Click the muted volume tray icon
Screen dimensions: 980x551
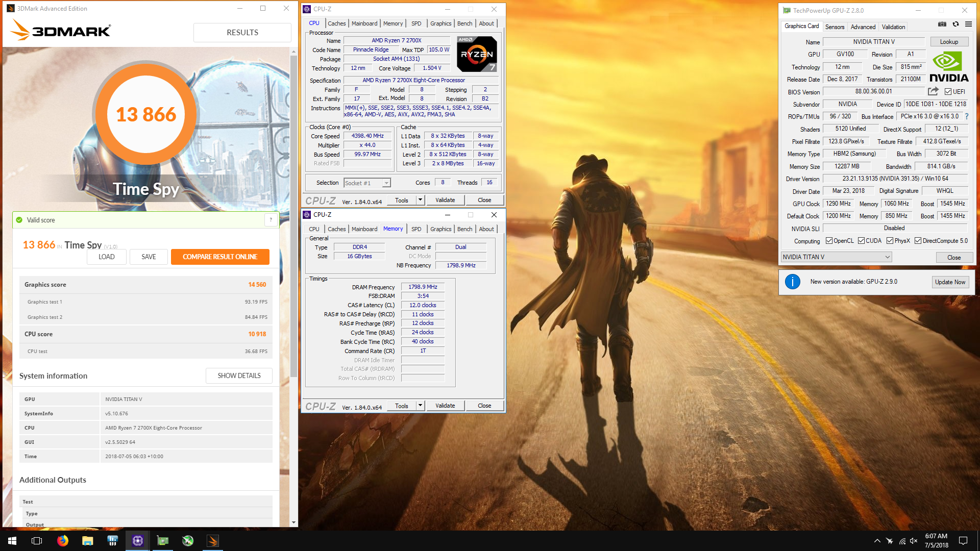click(914, 541)
